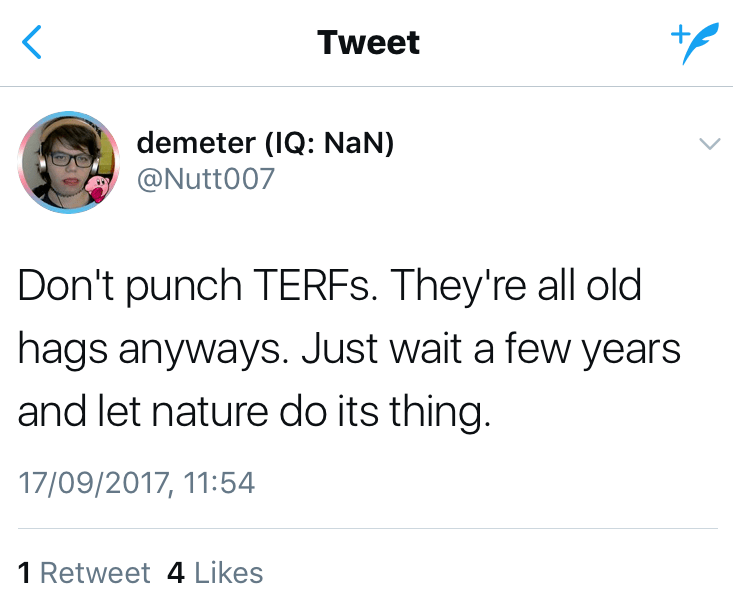Open the tweet options chevron

click(708, 144)
